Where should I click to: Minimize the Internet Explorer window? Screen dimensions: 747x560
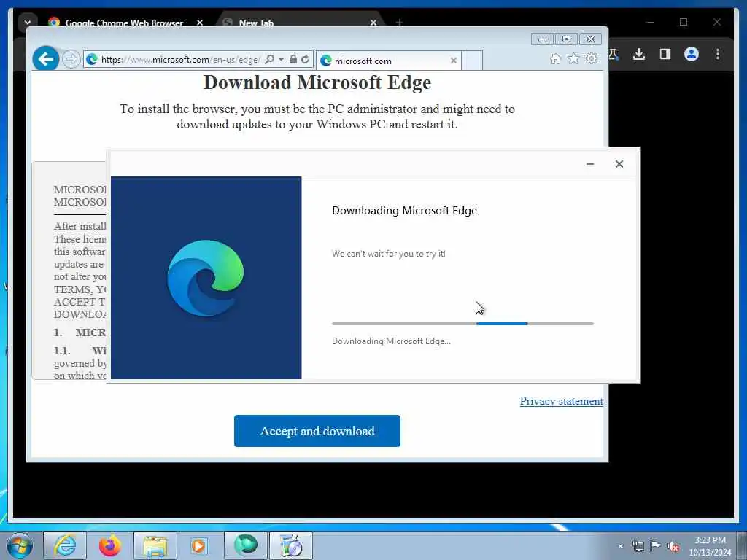543,39
